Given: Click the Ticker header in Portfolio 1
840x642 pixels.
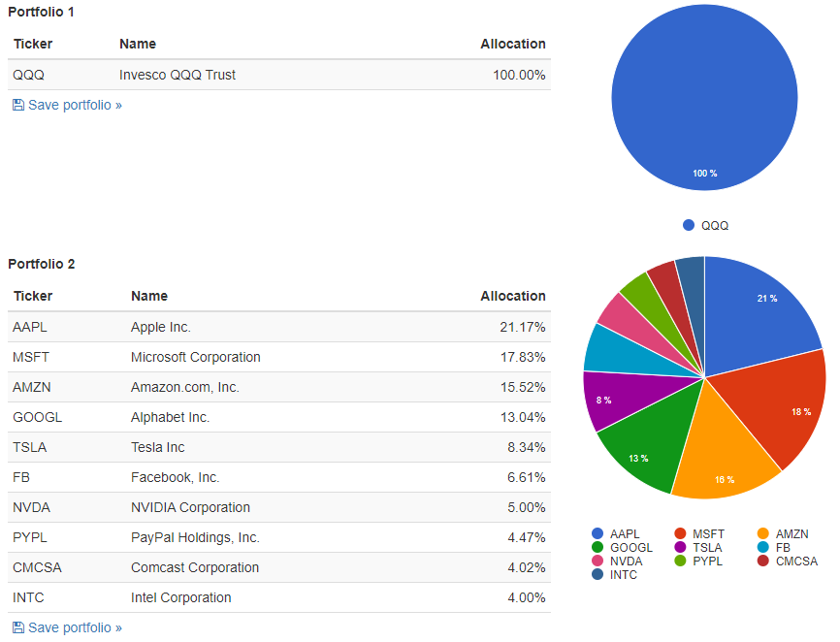Looking at the screenshot, I should (33, 44).
